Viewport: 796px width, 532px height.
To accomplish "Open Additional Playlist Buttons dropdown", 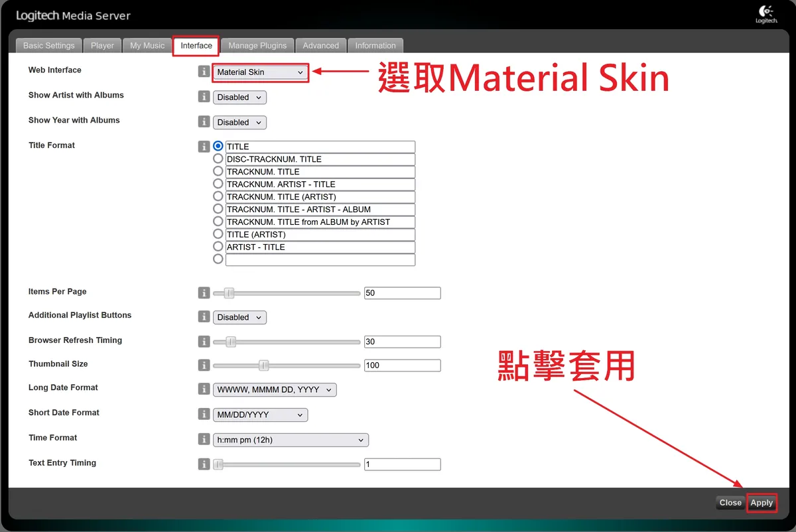I will [x=239, y=317].
